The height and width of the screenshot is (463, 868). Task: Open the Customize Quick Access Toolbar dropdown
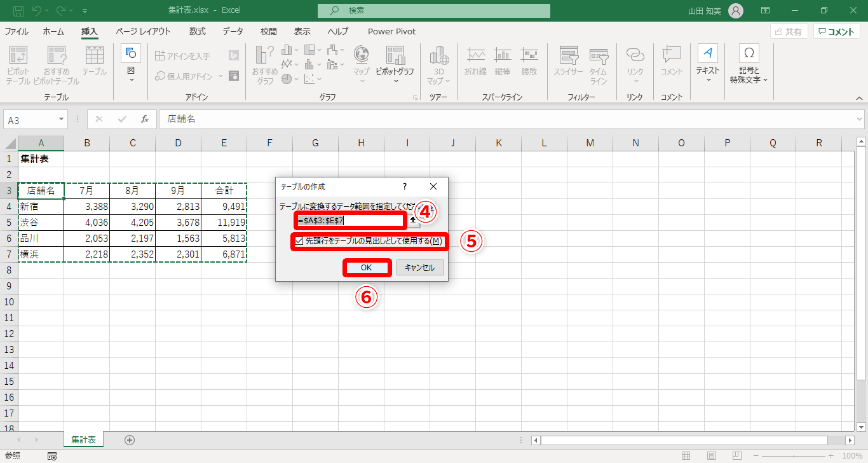(x=85, y=11)
